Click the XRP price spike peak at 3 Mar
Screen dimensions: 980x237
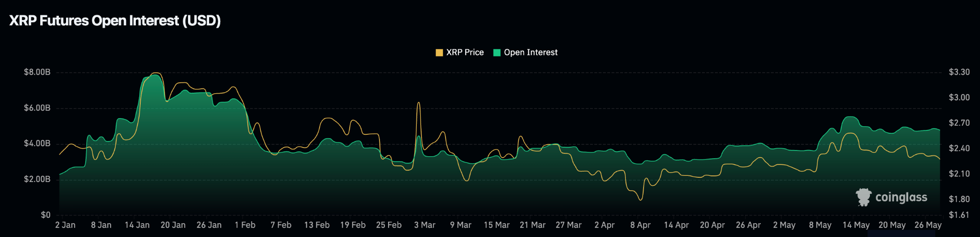tap(419, 102)
